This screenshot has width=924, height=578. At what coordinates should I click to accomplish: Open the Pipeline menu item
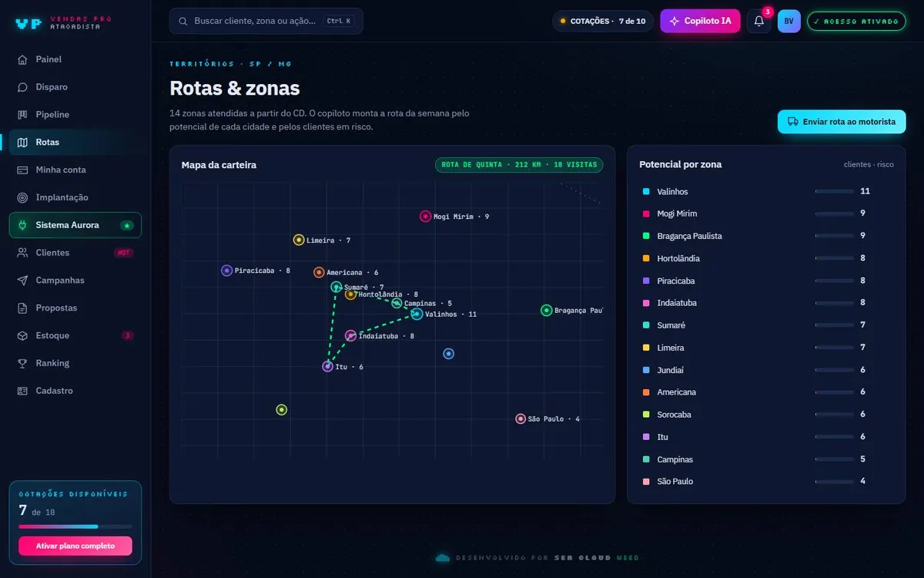pos(75,115)
